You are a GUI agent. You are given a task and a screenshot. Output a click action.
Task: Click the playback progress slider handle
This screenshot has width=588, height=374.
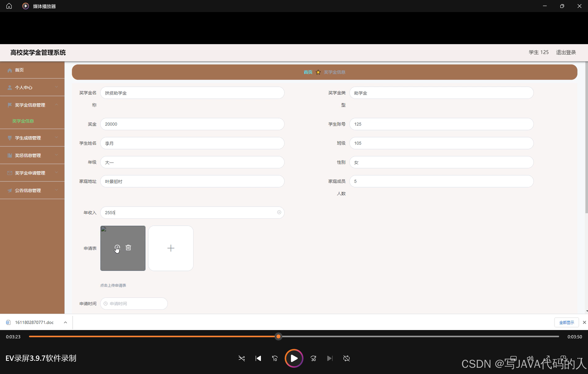(x=278, y=337)
